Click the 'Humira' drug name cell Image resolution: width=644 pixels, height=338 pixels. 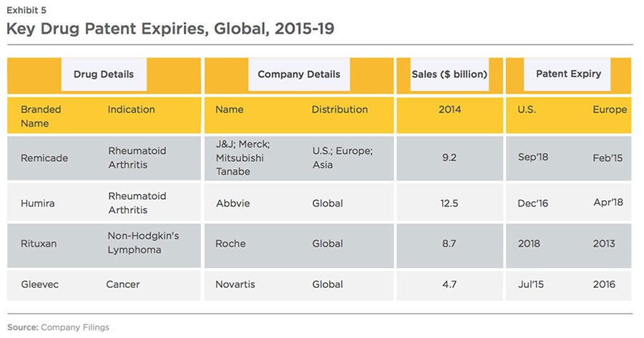point(37,203)
